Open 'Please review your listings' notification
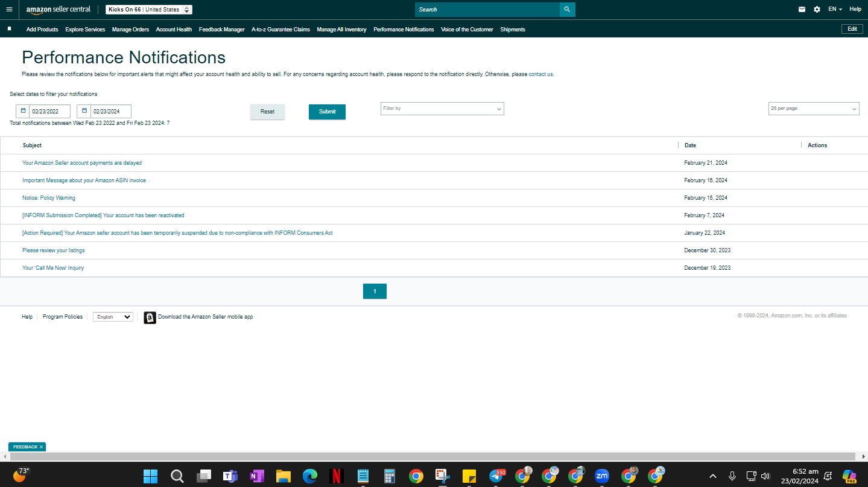 coord(54,250)
